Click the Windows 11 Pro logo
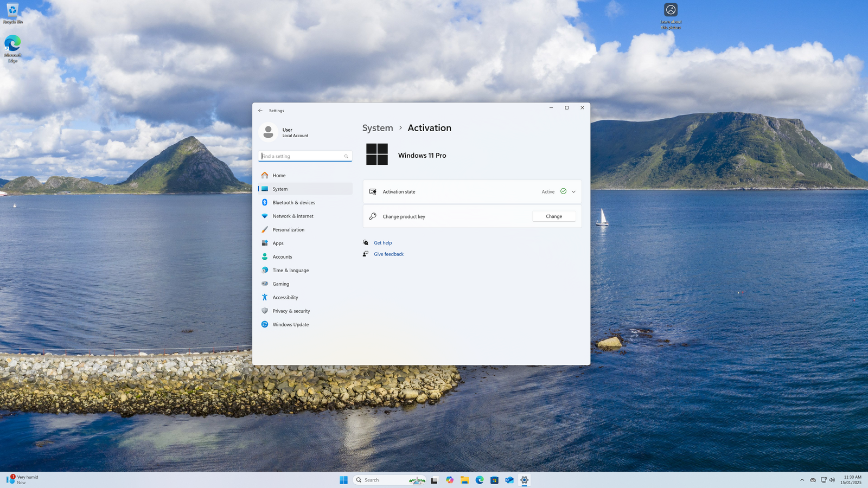 point(377,155)
